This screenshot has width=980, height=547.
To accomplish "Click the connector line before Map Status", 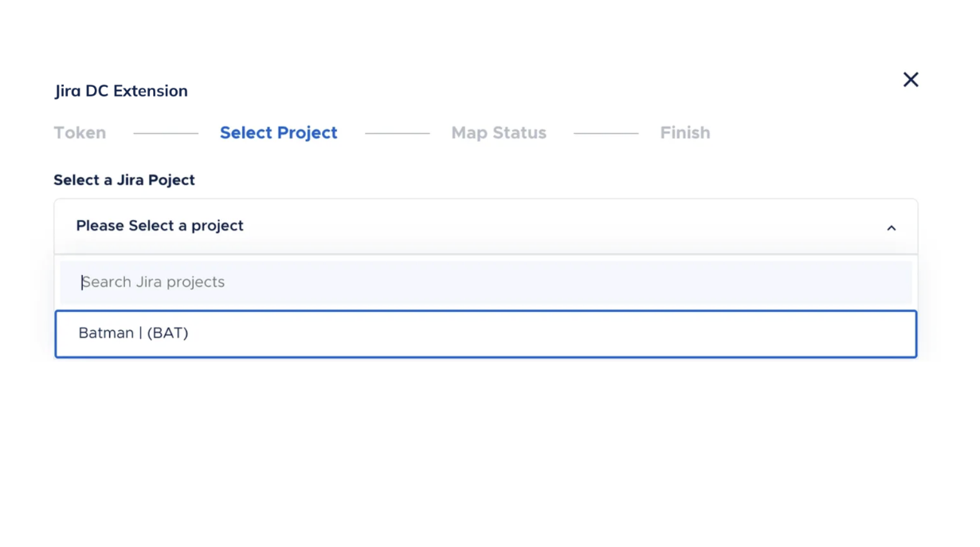I will point(397,133).
